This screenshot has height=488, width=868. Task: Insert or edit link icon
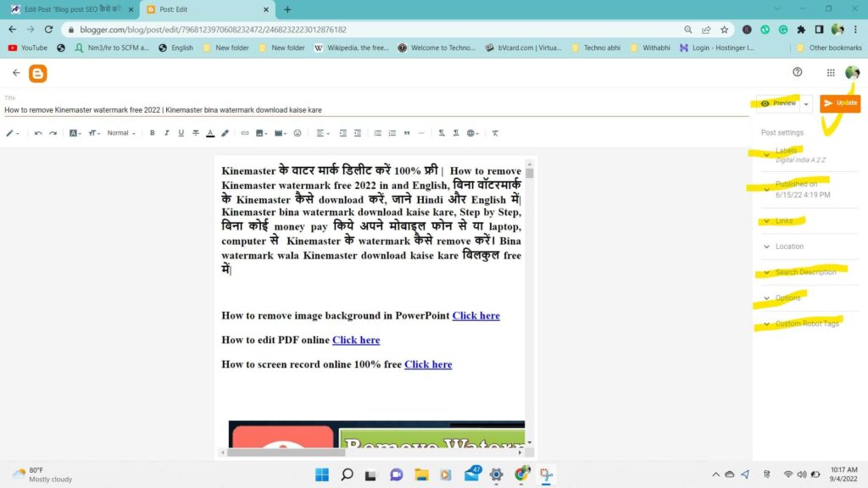(x=245, y=133)
